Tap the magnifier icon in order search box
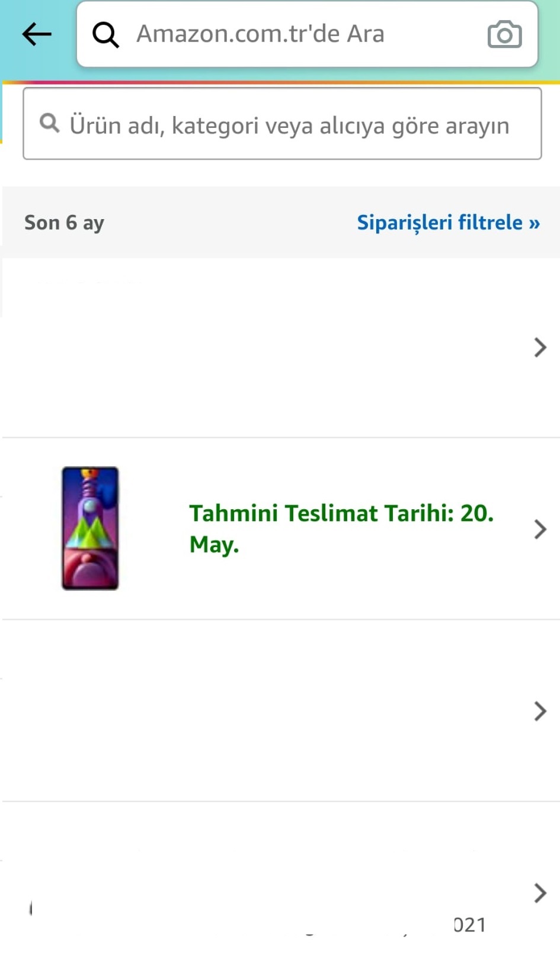This screenshot has height=980, width=560. pos(50,123)
